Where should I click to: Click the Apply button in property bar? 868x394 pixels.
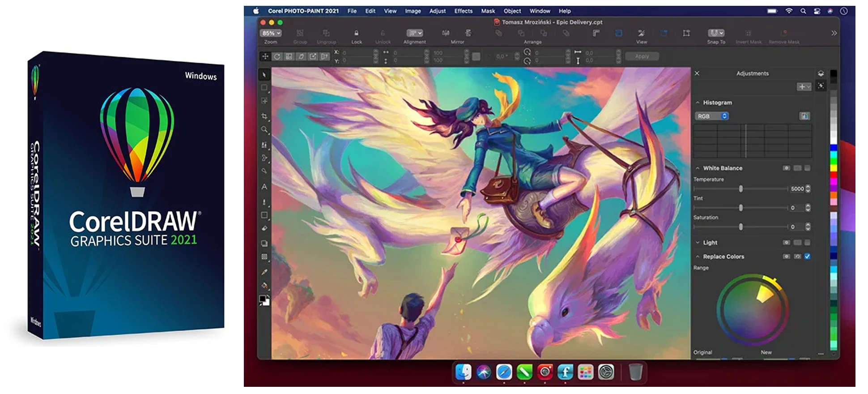click(x=642, y=56)
